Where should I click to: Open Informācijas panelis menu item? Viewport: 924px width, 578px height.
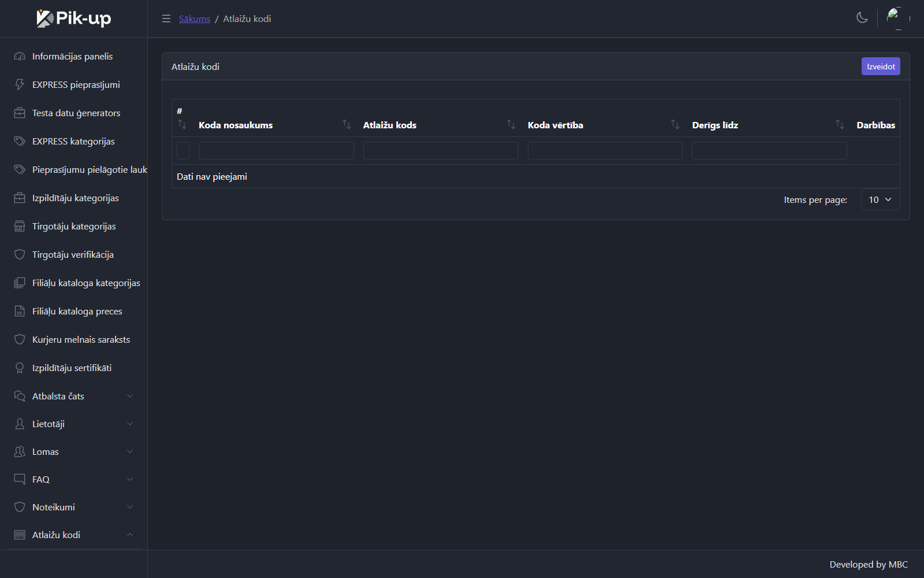[x=74, y=56]
